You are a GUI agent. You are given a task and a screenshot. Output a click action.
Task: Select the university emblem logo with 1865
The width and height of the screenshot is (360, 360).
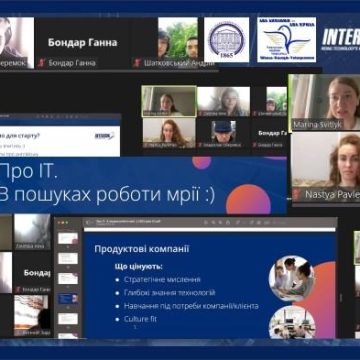pos(227,40)
